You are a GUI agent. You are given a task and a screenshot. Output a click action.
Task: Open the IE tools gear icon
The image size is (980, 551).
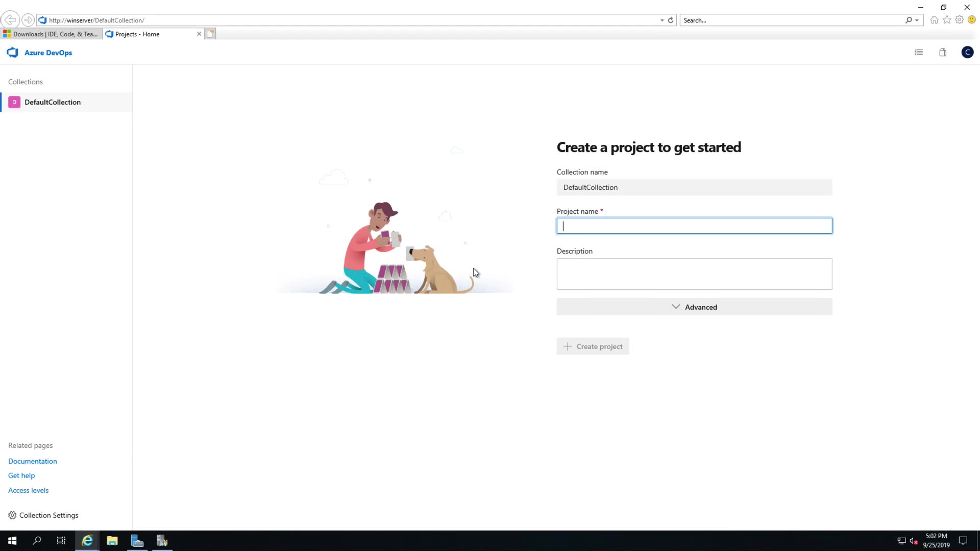(960, 20)
